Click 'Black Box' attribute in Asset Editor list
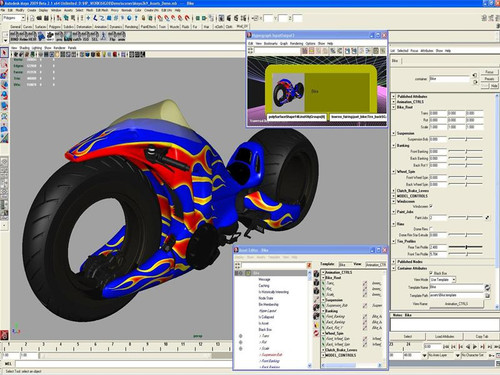This screenshot has width=500, height=375. [265, 329]
